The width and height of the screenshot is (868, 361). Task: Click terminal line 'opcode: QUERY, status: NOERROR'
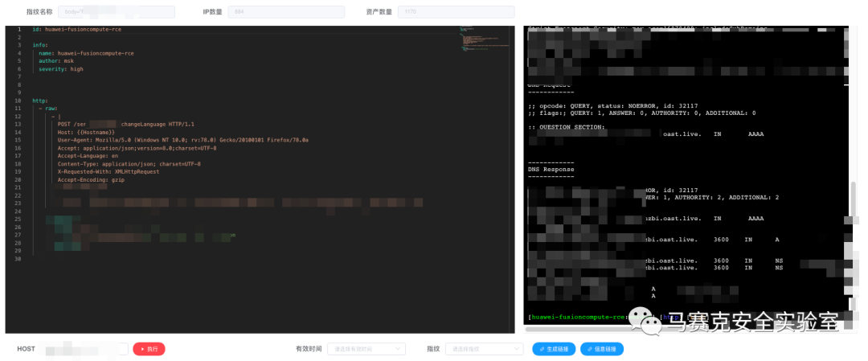612,106
